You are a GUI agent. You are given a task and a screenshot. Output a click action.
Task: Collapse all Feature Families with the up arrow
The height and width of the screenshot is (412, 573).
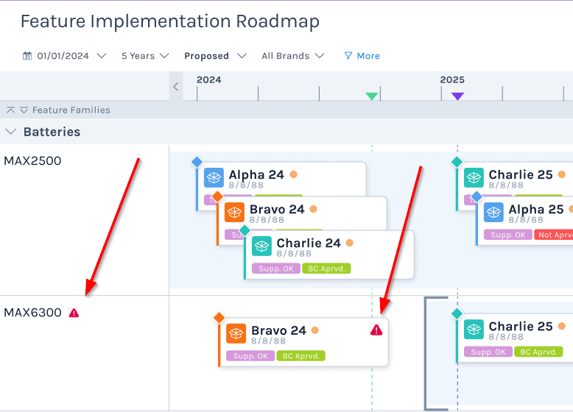pos(11,110)
